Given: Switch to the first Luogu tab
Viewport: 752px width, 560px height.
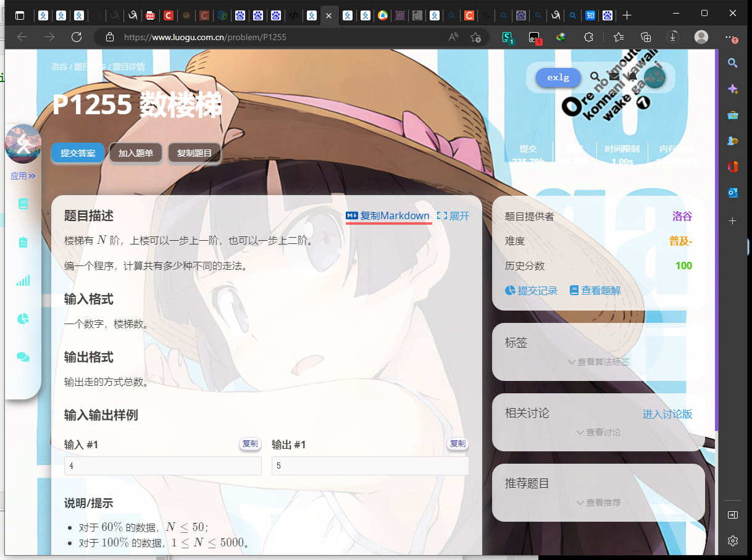Looking at the screenshot, I should (x=43, y=15).
